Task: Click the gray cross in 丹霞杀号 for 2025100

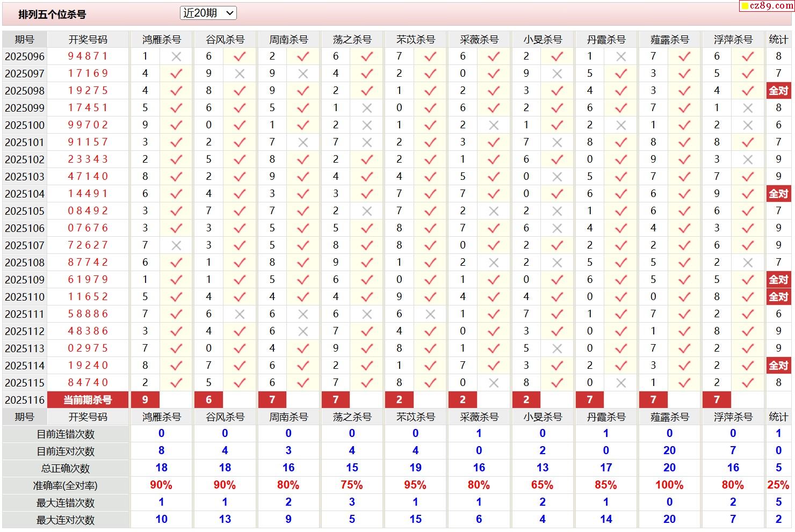Action: pos(620,125)
